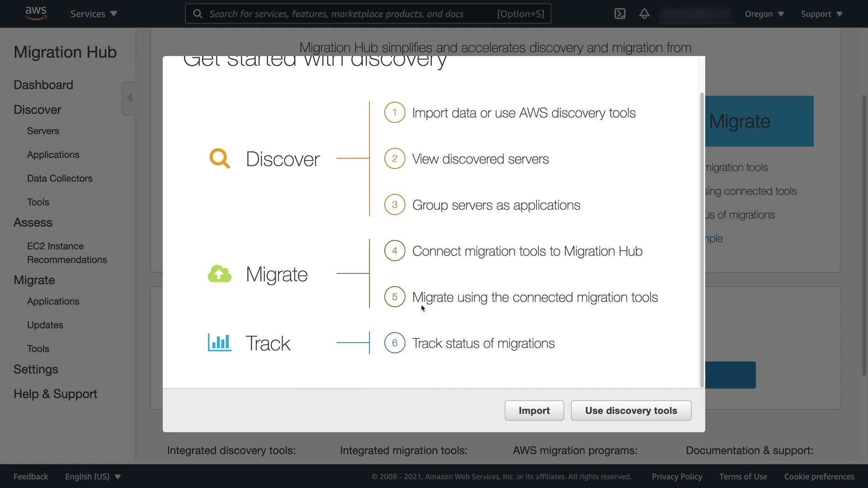Open EC2 Instance Recommendations page
The height and width of the screenshot is (488, 868).
click(x=67, y=253)
